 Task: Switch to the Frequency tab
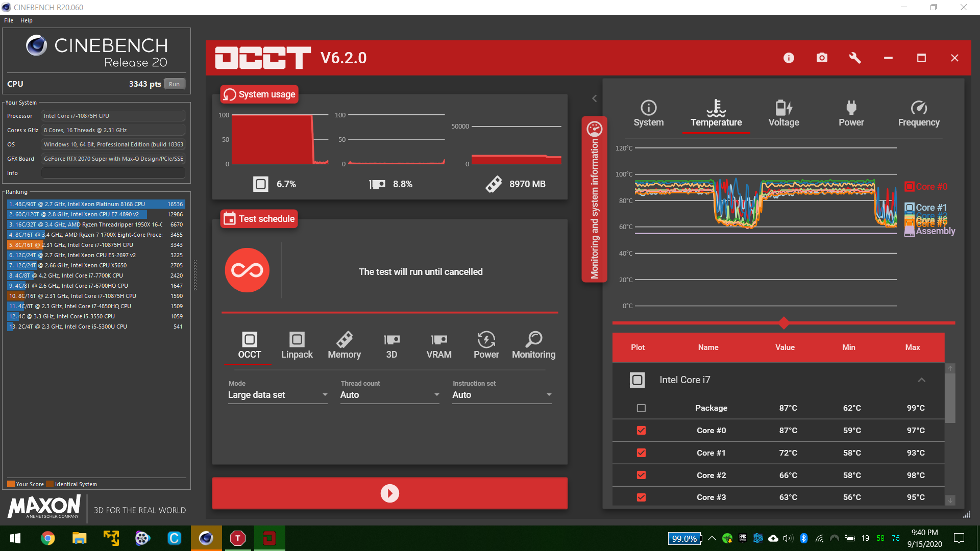coord(919,114)
